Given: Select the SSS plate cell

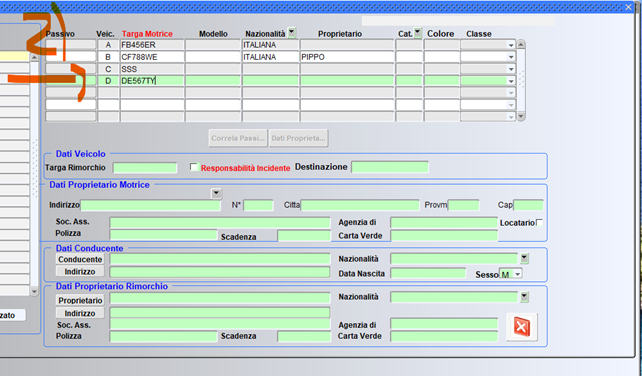Looking at the screenshot, I should pyautogui.click(x=151, y=69).
